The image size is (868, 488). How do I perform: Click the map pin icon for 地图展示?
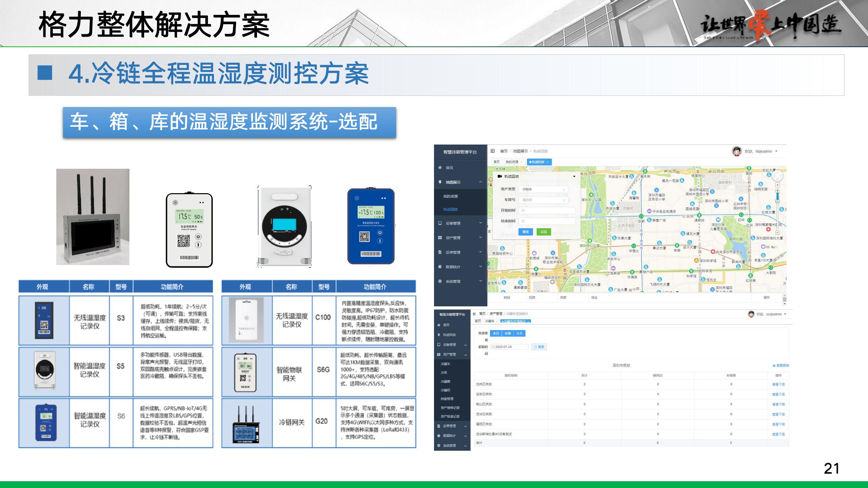[x=440, y=182]
